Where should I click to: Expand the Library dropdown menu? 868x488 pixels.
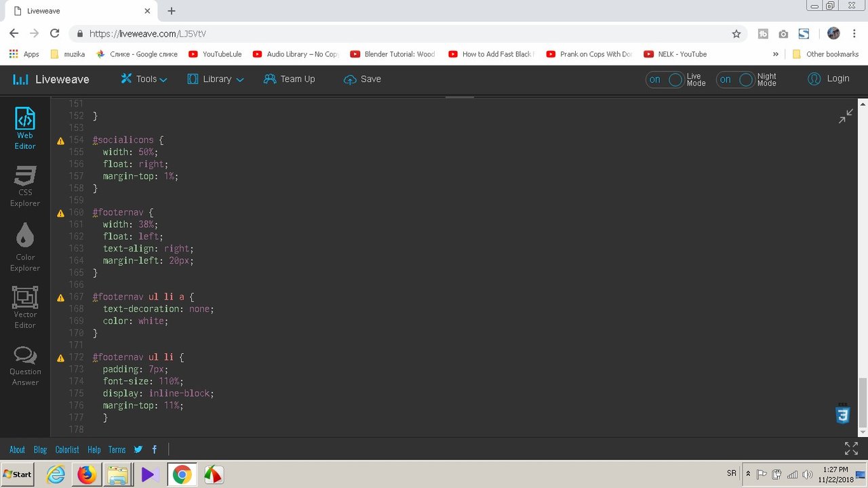coord(215,79)
